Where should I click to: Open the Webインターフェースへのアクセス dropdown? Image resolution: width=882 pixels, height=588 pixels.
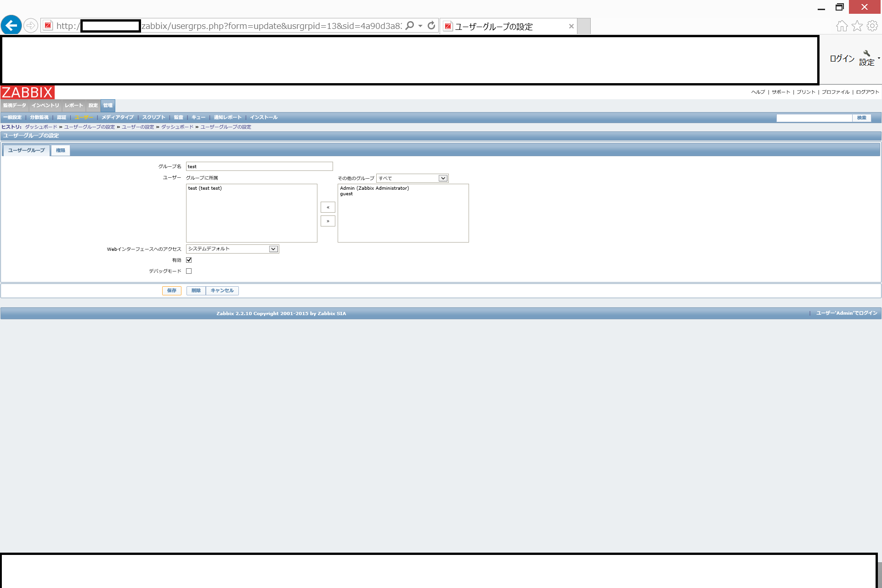(232, 249)
